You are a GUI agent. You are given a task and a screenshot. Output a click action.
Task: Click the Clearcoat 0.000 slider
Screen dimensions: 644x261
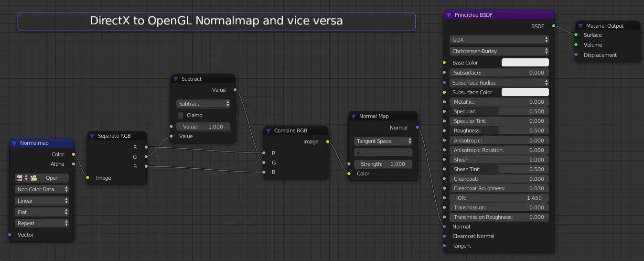point(499,179)
